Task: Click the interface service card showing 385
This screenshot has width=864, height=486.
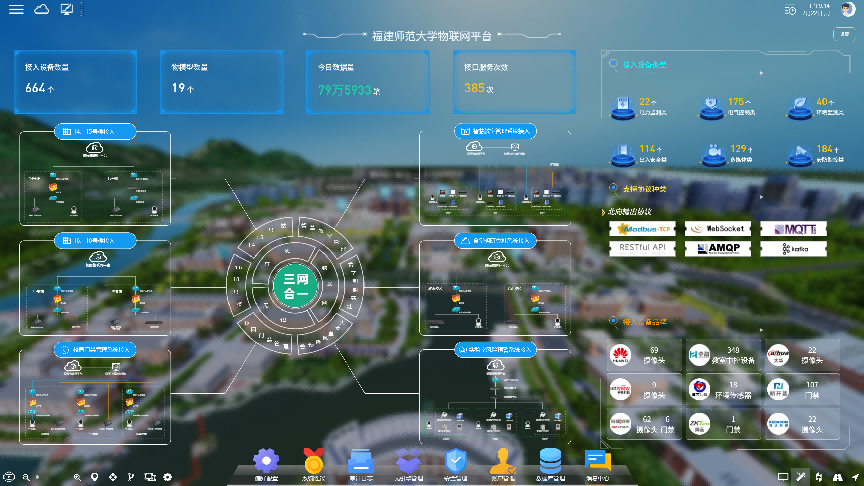Action: pos(514,82)
